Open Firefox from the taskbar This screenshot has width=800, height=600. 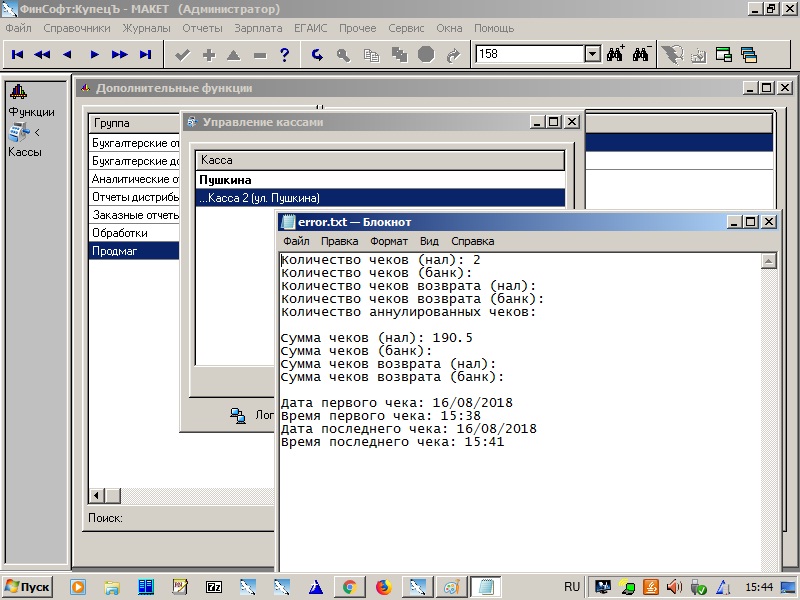[382, 587]
